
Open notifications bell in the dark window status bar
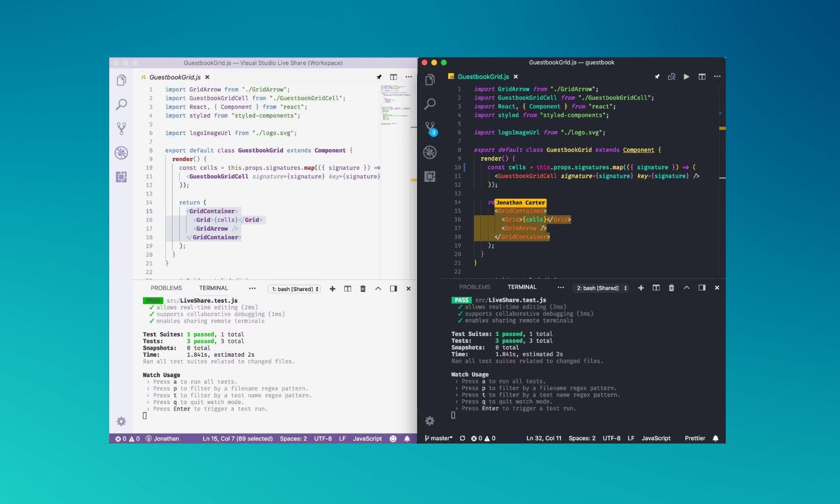[716, 438]
